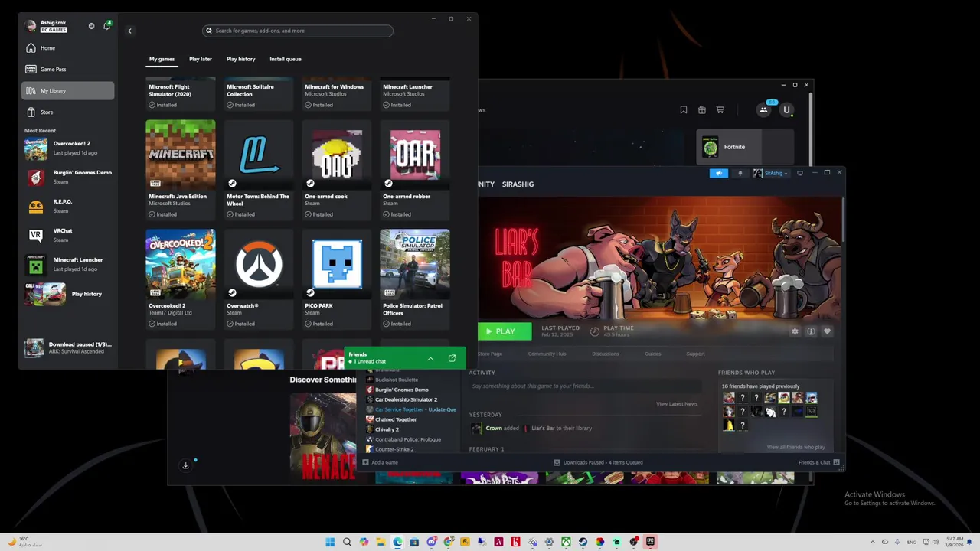The width and height of the screenshot is (980, 551).
Task: Click the Xbox back arrow button
Action: (129, 31)
